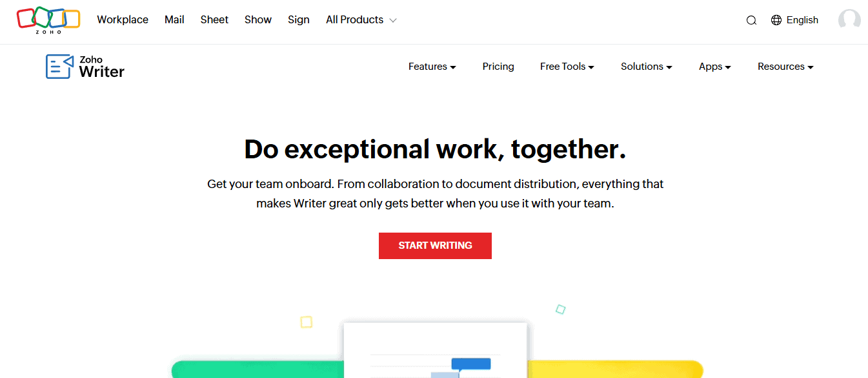Select Show in top navigation

pyautogui.click(x=258, y=20)
